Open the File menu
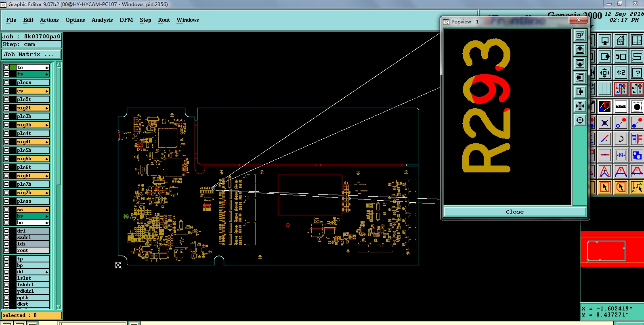Screen dimensions: 644x325 [x=11, y=20]
